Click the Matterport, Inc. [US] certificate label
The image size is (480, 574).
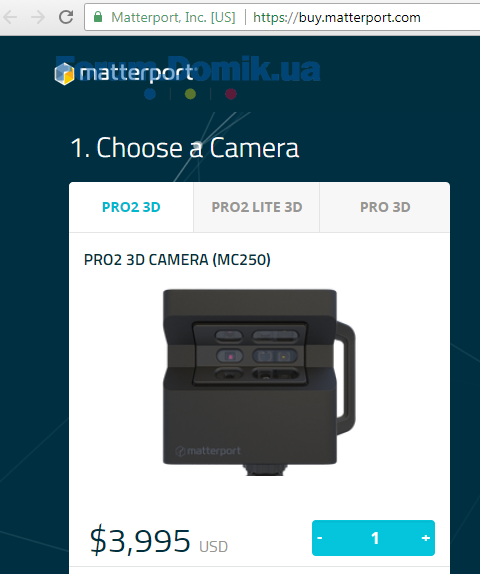click(x=173, y=17)
